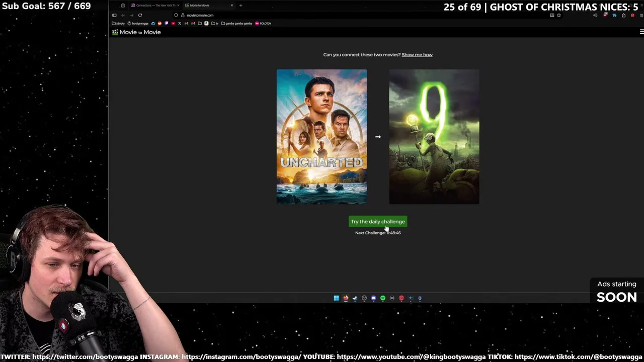
Task: Open the Windows Start menu
Action: click(337, 298)
